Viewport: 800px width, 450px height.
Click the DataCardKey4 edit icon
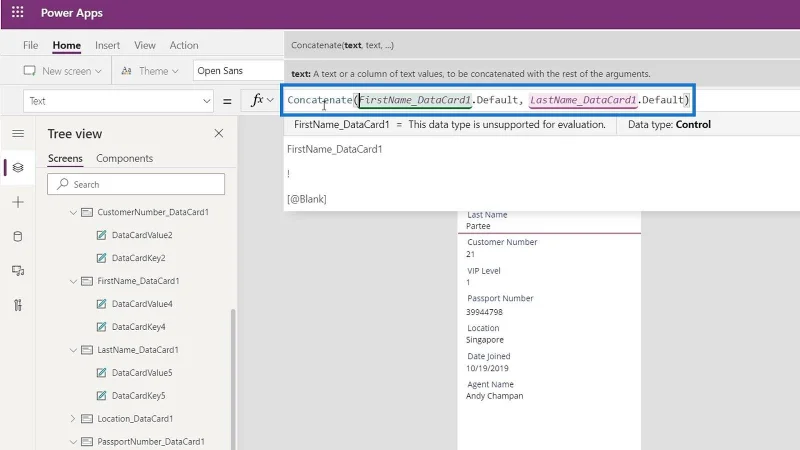102,327
